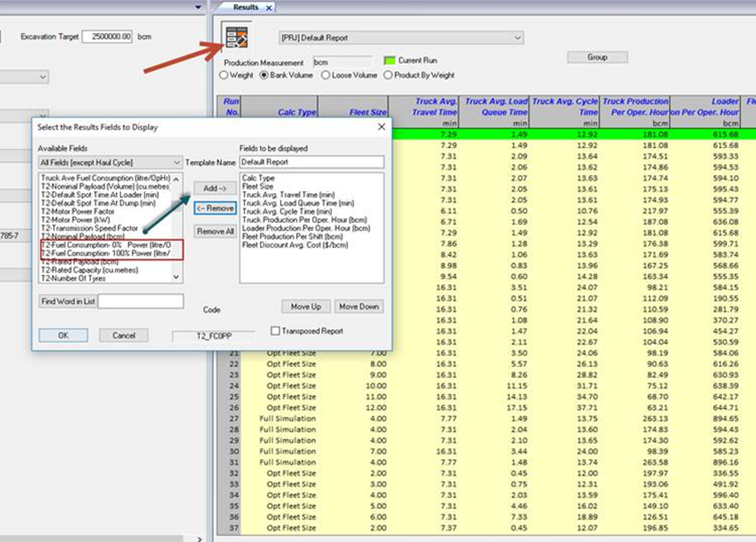Click the Template Name input field

311,162
